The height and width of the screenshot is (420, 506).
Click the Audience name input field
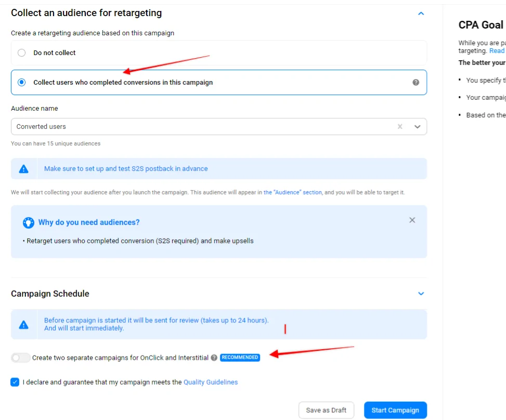[203, 126]
